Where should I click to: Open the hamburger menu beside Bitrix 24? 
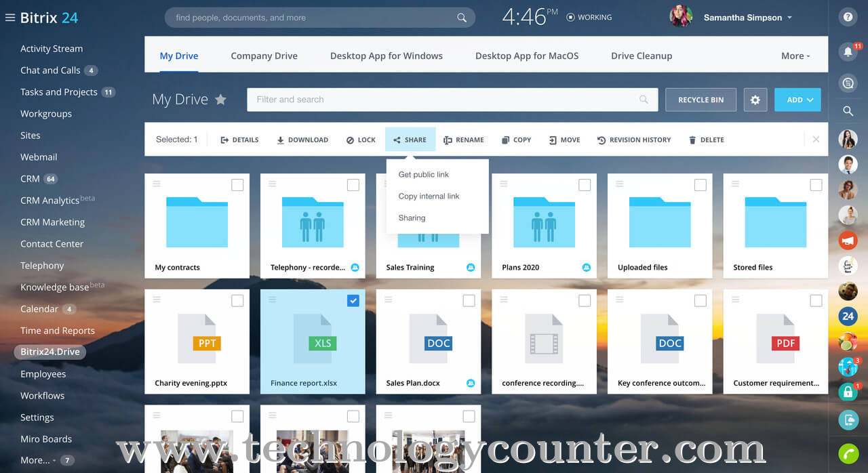(x=9, y=18)
